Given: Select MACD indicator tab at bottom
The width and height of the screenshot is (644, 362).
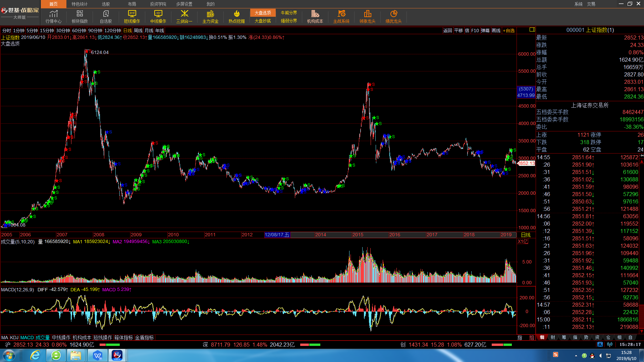Looking at the screenshot, I should 27,338.
